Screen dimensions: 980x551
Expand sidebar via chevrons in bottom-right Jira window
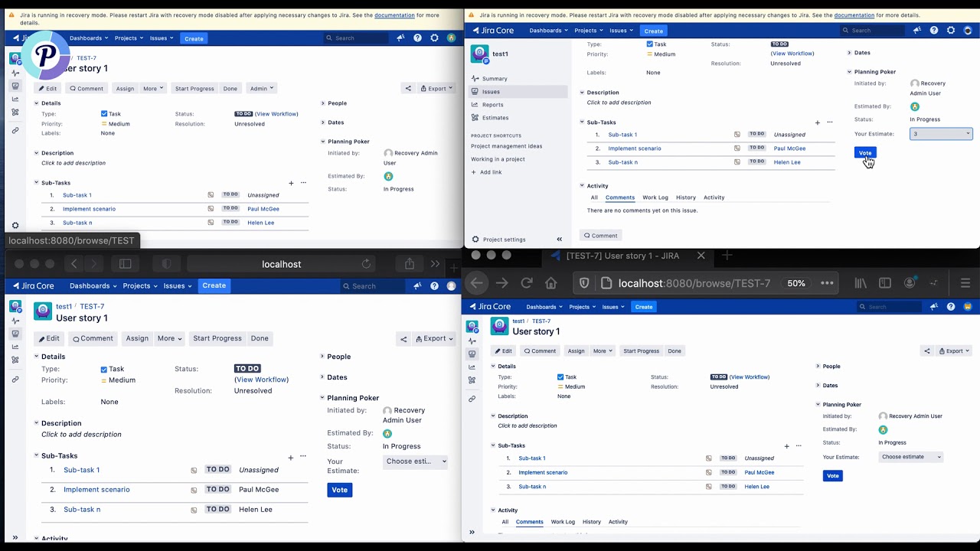point(472,532)
